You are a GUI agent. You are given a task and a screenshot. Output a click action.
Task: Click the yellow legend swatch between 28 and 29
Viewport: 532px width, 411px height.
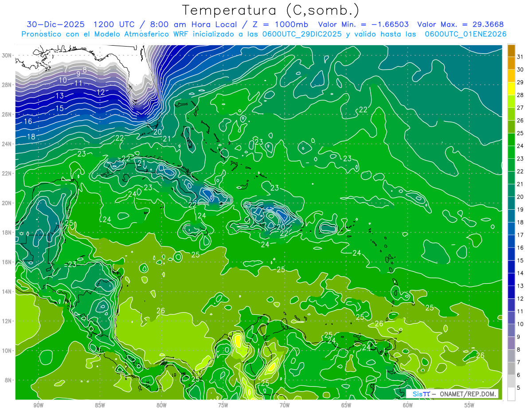tap(511, 89)
